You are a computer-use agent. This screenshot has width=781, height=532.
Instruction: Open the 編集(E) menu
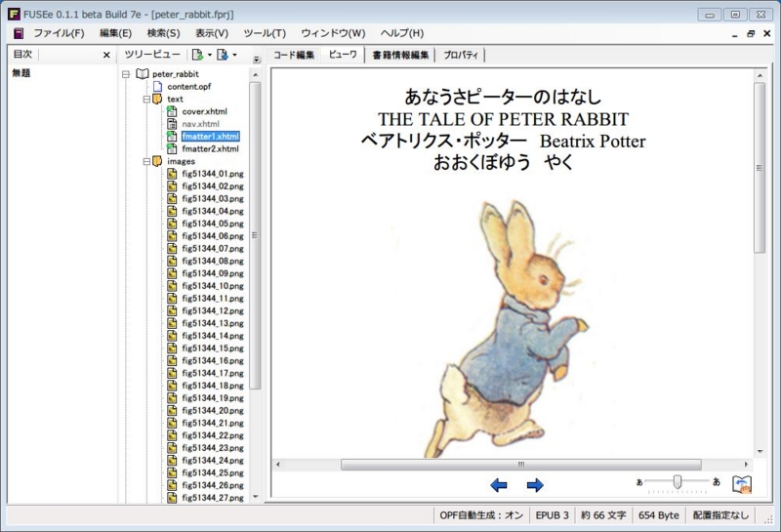pyautogui.click(x=115, y=33)
